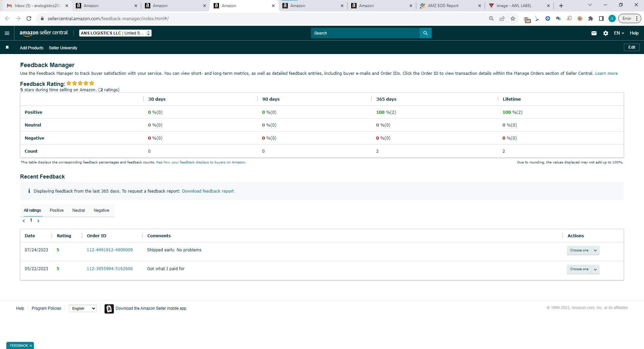Click the browser address bar URL
The image size is (644, 349).
coord(108,18)
